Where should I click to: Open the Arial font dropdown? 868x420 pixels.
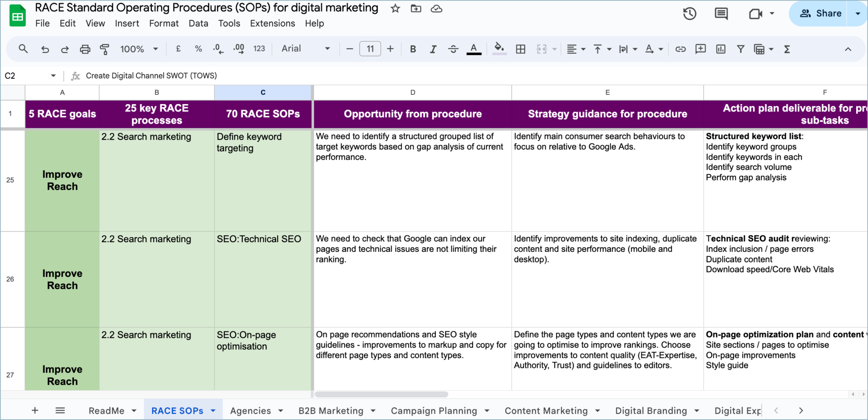305,49
